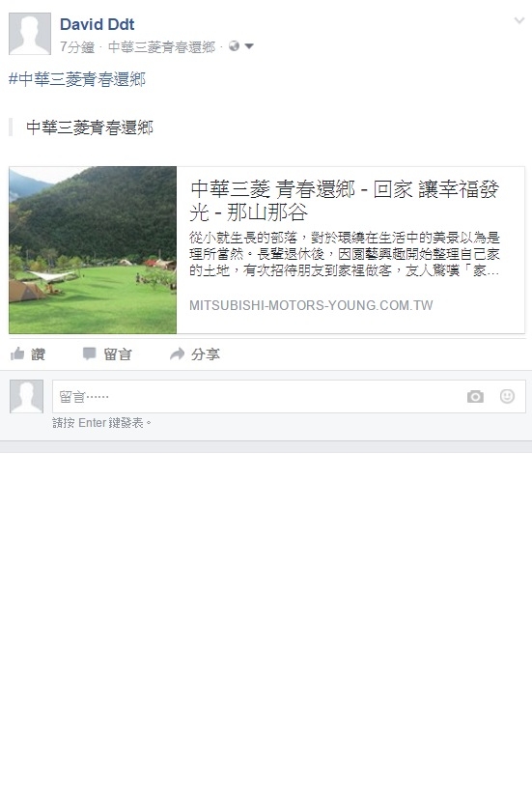Expand the audience selector arrow
Viewport: 532px width, 791px height.
click(248, 46)
